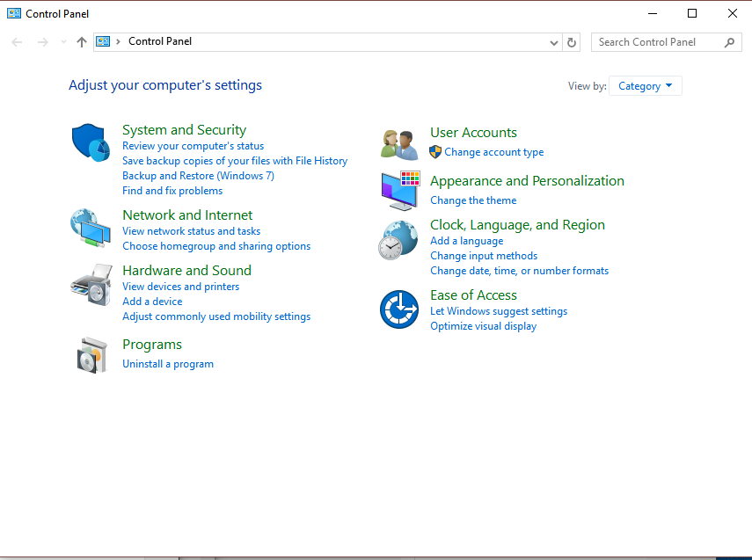Screen dimensions: 752x560
Task: Open the Hardware and Sound category
Action: coord(187,271)
